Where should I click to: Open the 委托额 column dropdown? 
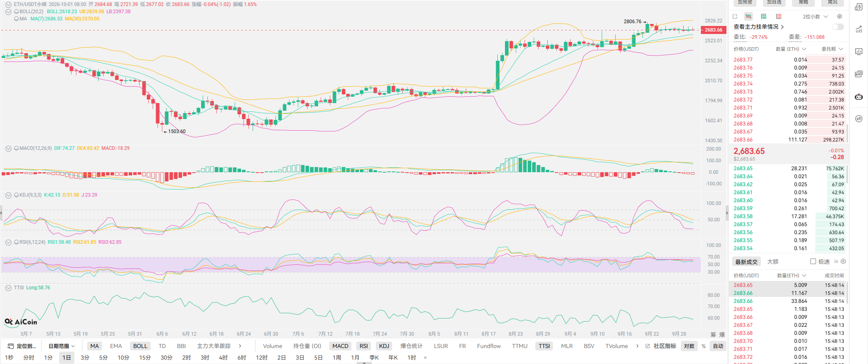tap(832, 49)
